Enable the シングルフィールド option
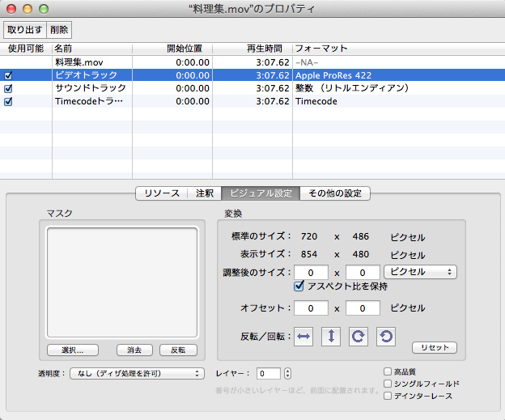This screenshot has width=505, height=420. click(388, 384)
